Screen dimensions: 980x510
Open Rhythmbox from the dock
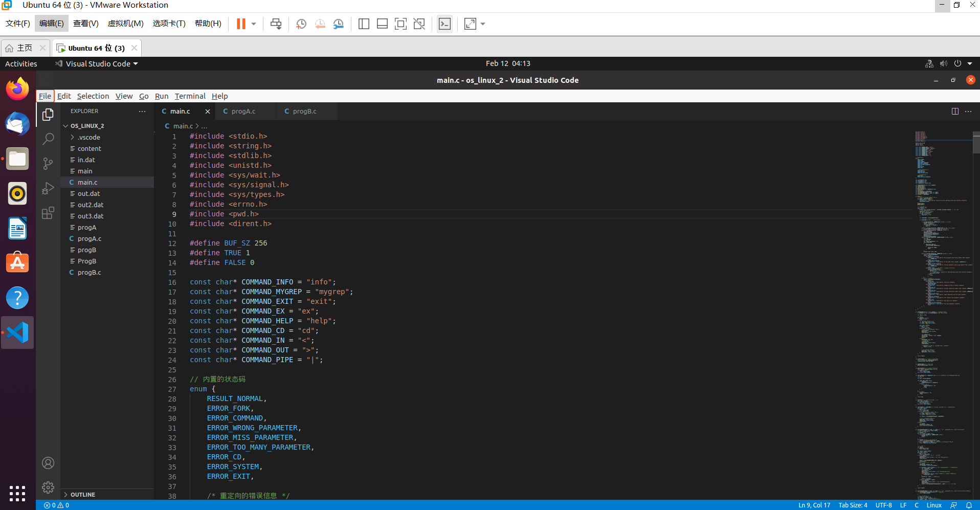pyautogui.click(x=17, y=193)
